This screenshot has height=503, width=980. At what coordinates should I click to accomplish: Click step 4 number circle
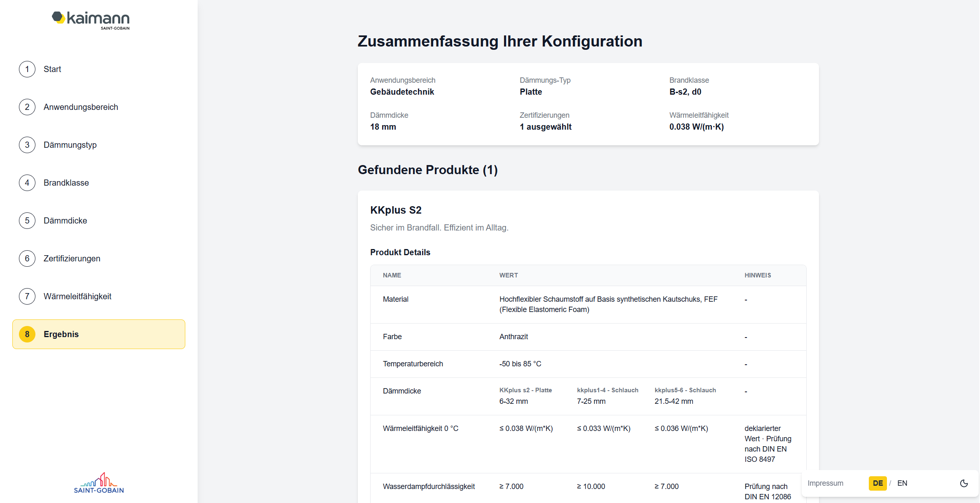[27, 183]
